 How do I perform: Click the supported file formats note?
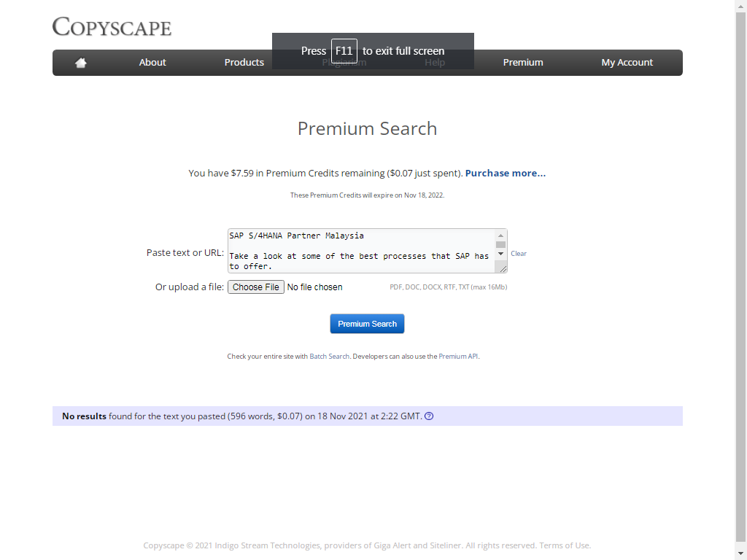tap(449, 287)
